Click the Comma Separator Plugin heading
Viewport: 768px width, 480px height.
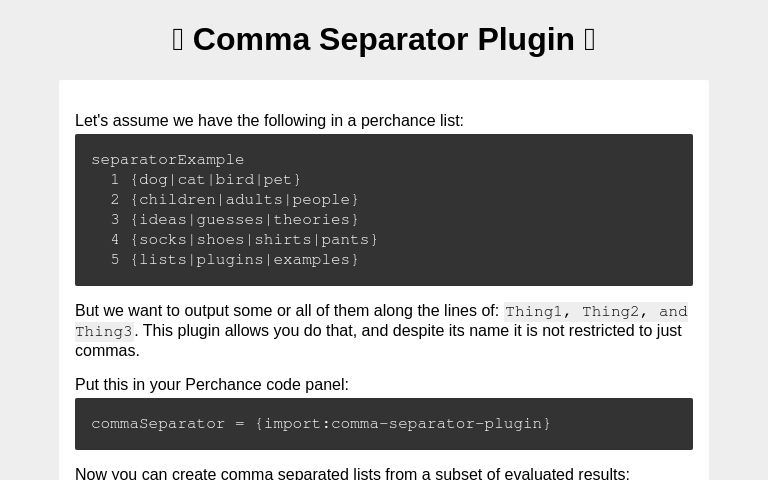coord(384,39)
